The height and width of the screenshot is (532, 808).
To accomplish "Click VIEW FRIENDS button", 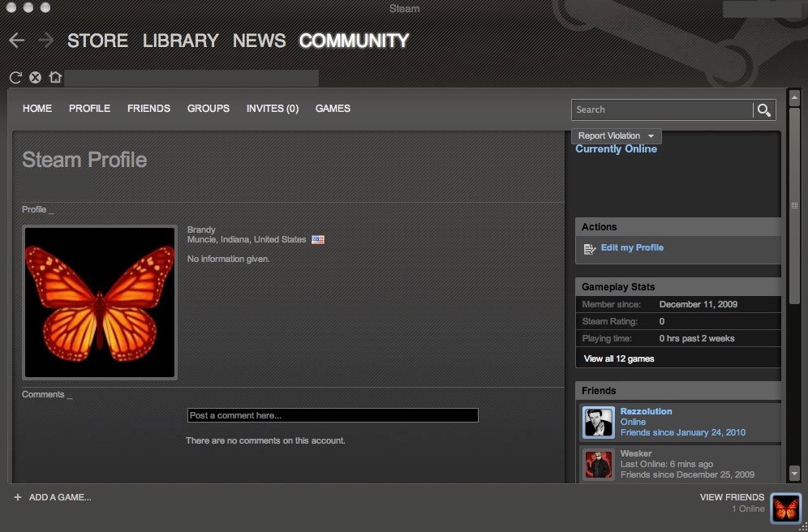I will click(733, 497).
